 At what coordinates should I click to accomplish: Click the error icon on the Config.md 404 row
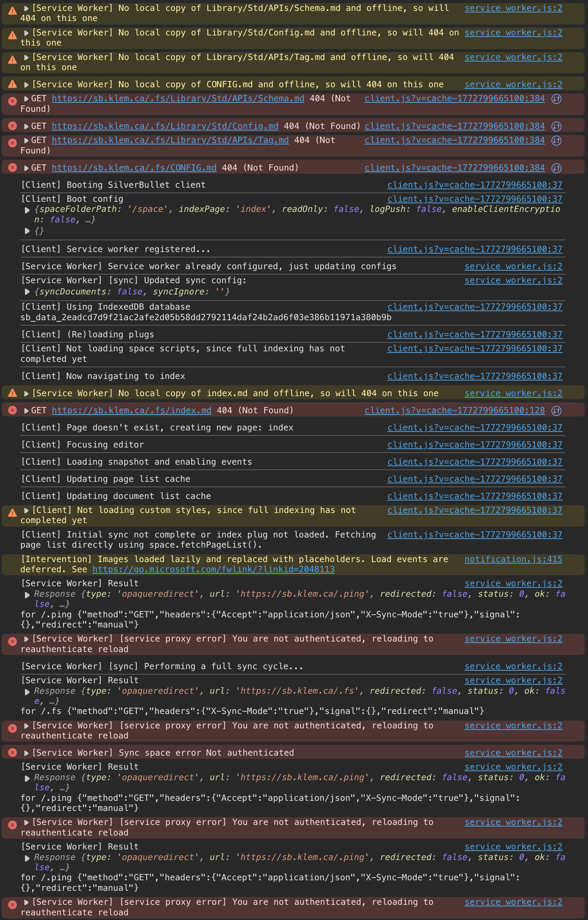12,126
